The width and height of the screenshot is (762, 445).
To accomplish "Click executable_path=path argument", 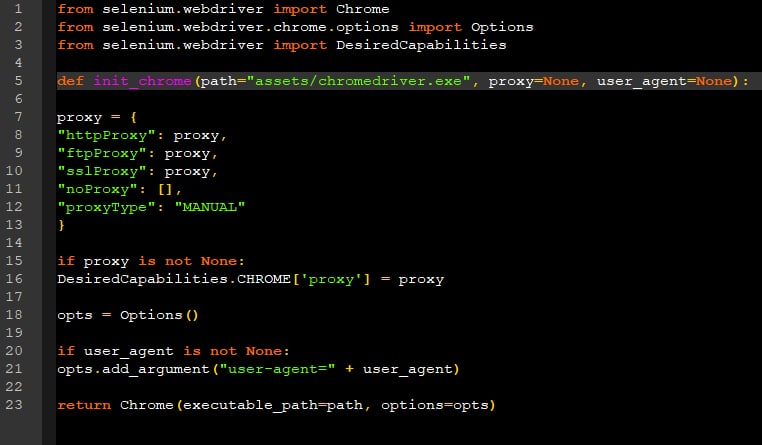I will point(273,405).
